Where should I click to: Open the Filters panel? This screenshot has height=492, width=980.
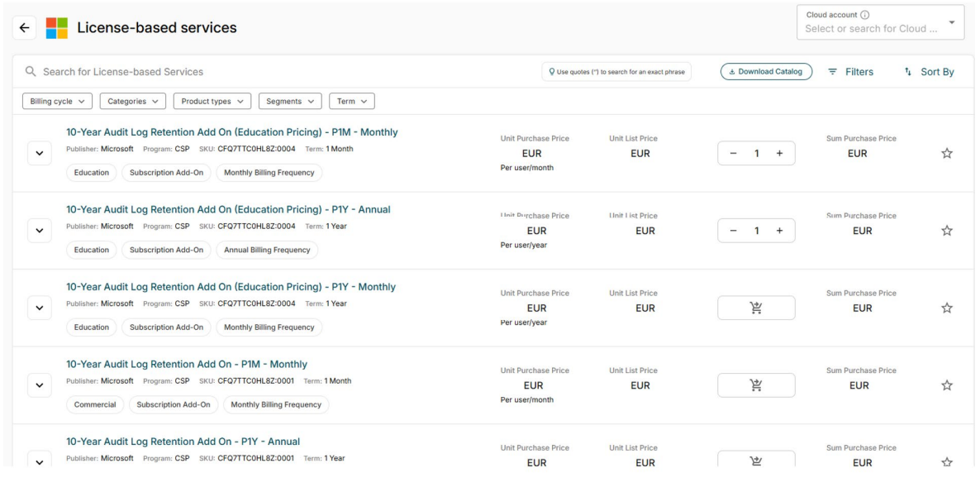[x=850, y=72]
